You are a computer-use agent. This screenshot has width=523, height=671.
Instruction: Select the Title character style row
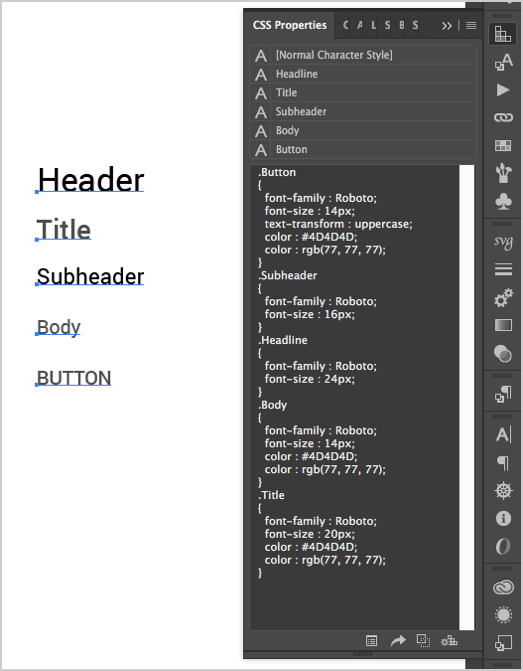[x=363, y=93]
